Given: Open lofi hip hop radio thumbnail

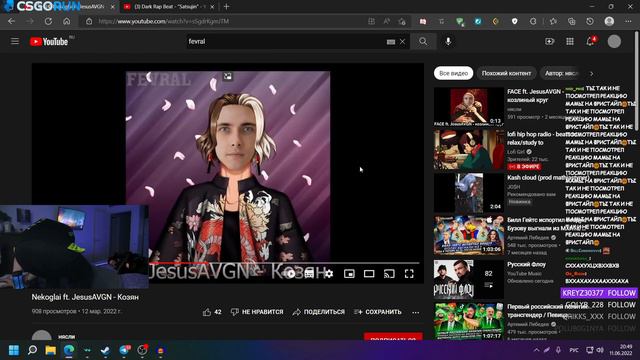Looking at the screenshot, I should click(469, 150).
